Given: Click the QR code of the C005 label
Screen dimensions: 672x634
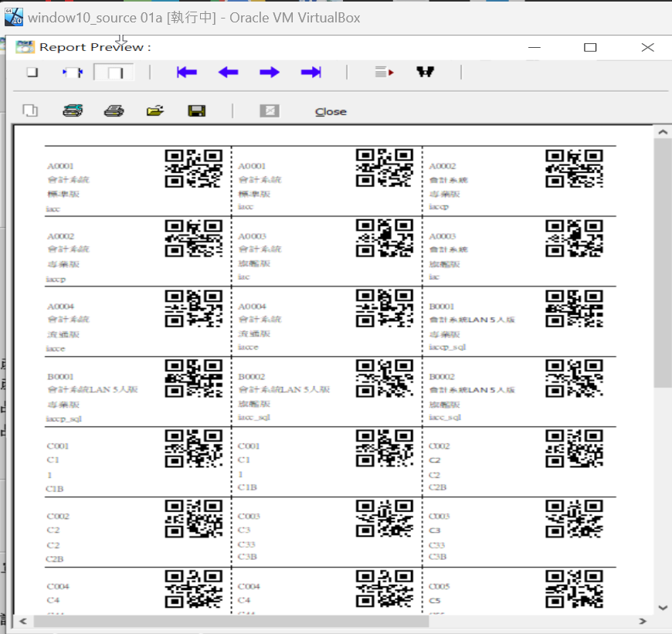Looking at the screenshot, I should [574, 589].
